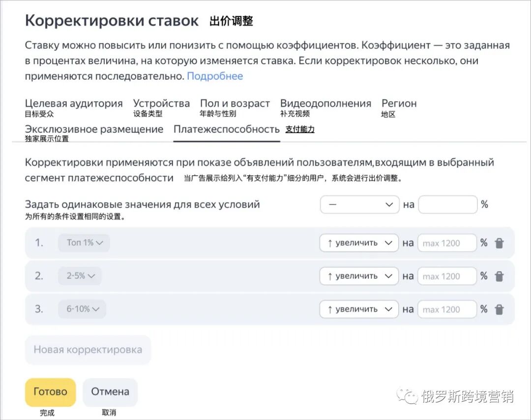Select the Регион tab

point(399,103)
